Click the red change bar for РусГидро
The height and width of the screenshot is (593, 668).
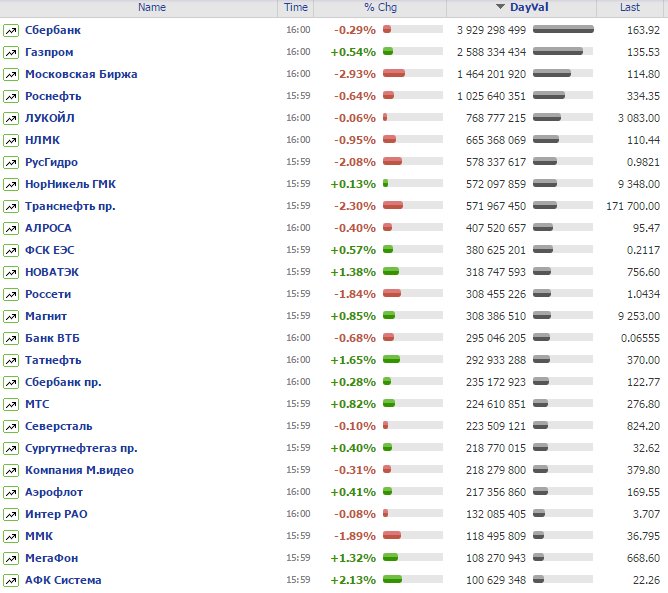(x=392, y=162)
